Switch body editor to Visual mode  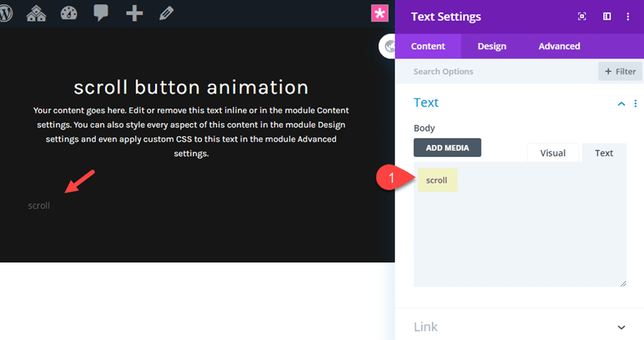[x=553, y=153]
